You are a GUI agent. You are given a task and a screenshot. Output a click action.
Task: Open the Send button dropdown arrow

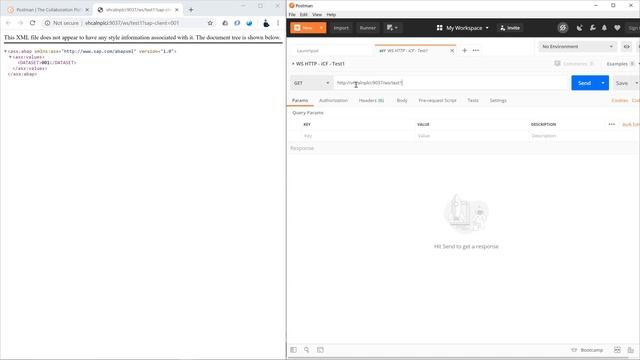pos(603,83)
